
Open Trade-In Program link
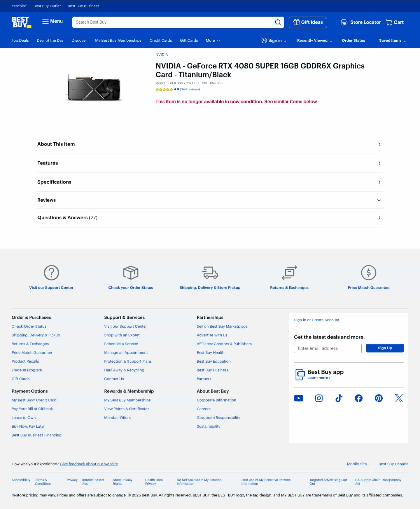coord(27,370)
